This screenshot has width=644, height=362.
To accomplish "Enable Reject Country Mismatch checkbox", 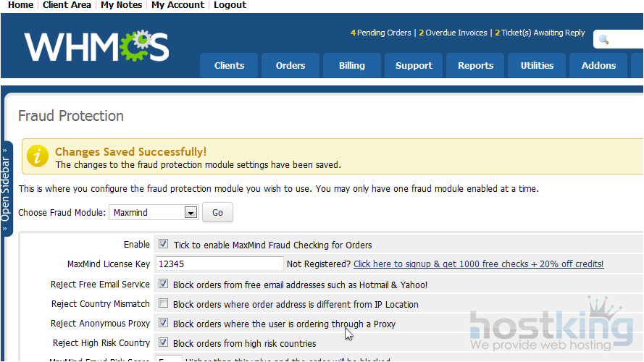I will (x=163, y=304).
